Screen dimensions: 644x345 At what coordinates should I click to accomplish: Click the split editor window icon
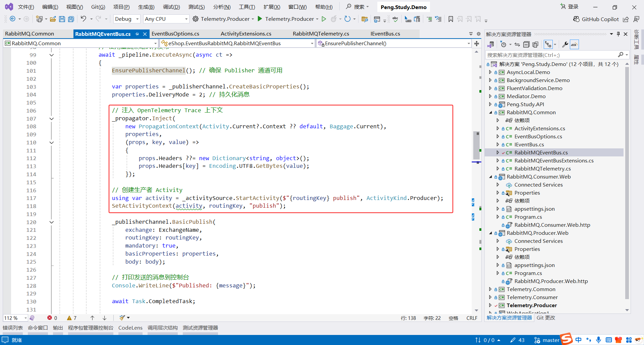pos(477,43)
